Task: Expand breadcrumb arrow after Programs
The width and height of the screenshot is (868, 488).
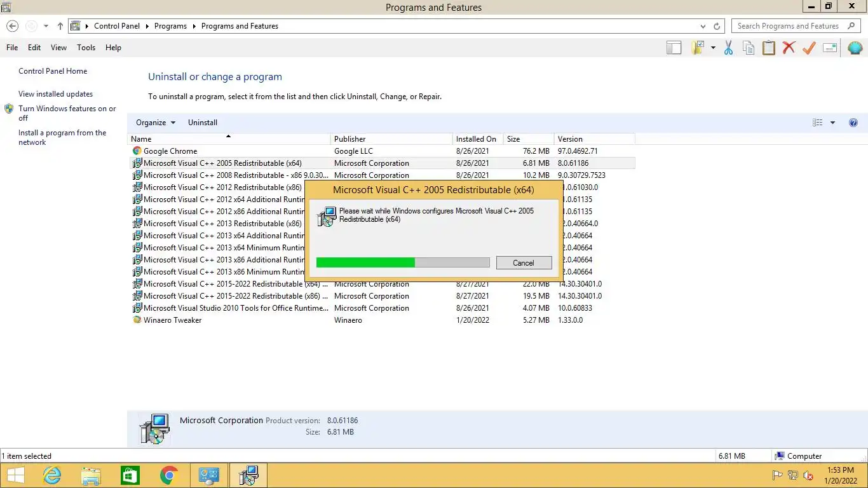Action: pos(194,26)
